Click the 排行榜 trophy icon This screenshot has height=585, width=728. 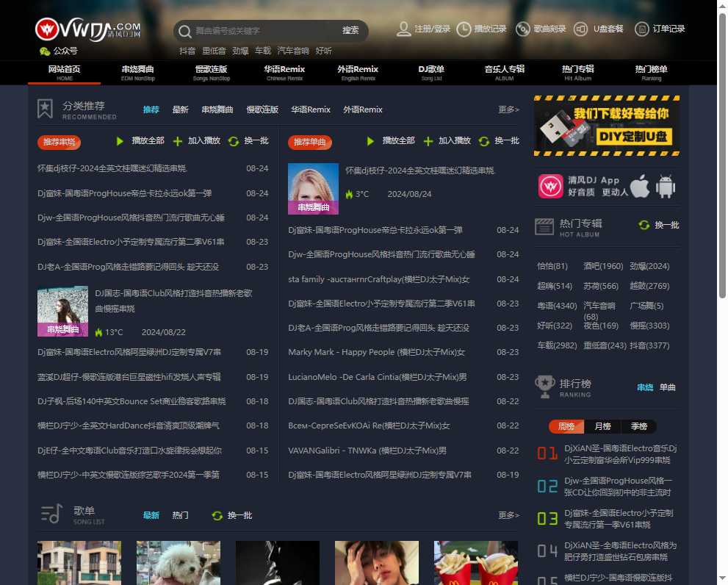[545, 387]
